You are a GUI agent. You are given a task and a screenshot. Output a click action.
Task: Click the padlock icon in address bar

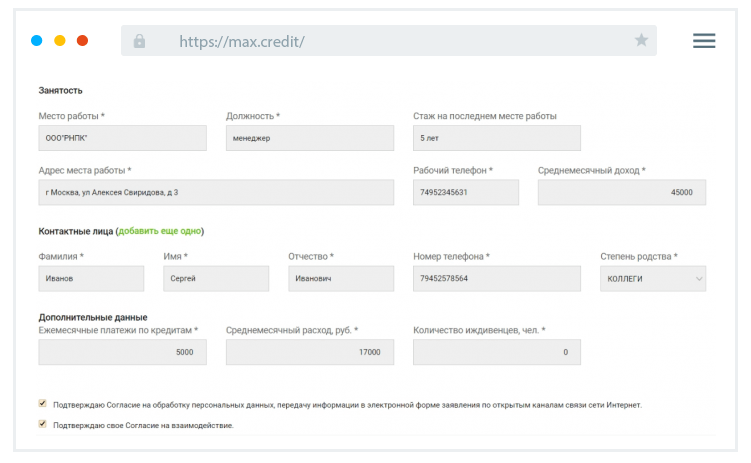[139, 41]
